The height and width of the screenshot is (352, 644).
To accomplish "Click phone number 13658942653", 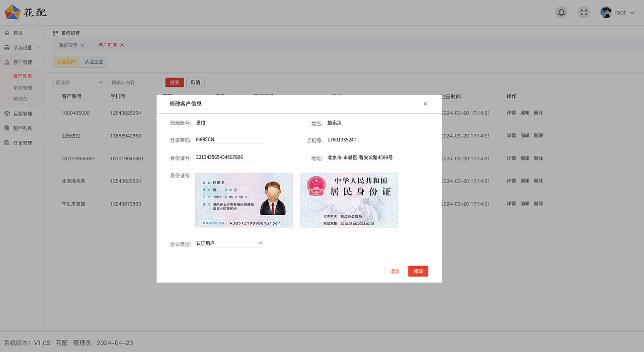I will pos(126,136).
